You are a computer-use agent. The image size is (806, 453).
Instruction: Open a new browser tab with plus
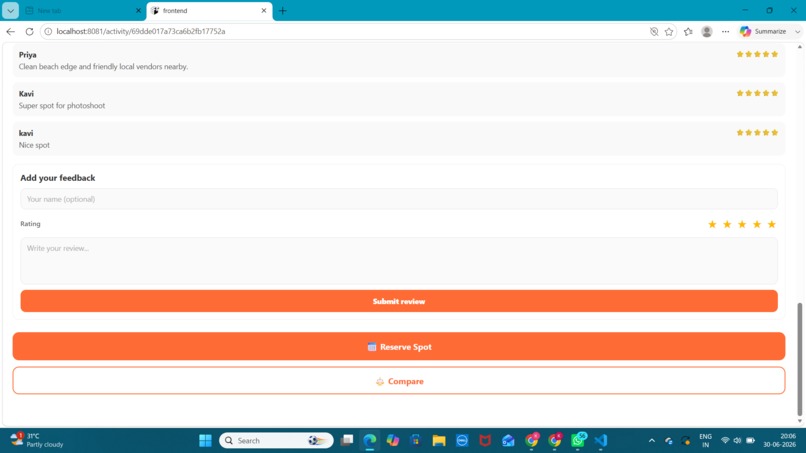[x=283, y=10]
